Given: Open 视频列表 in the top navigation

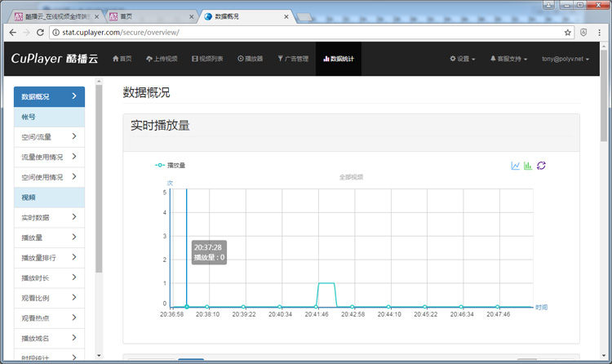Looking at the screenshot, I should 207,59.
